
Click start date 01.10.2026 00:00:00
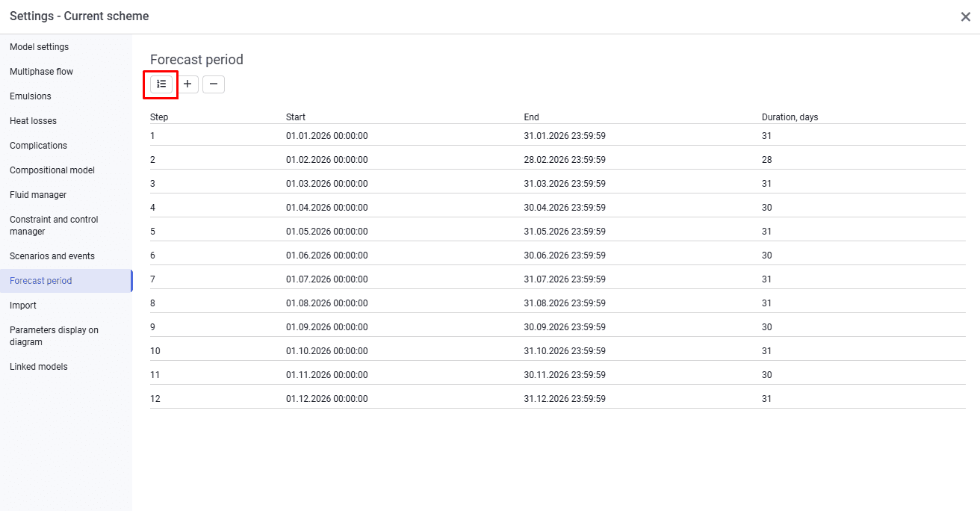(x=327, y=351)
